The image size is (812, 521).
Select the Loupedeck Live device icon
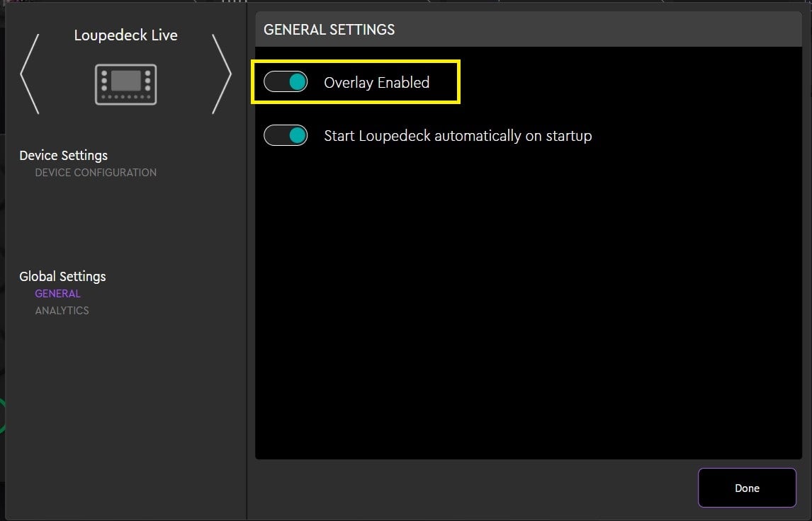coord(125,84)
